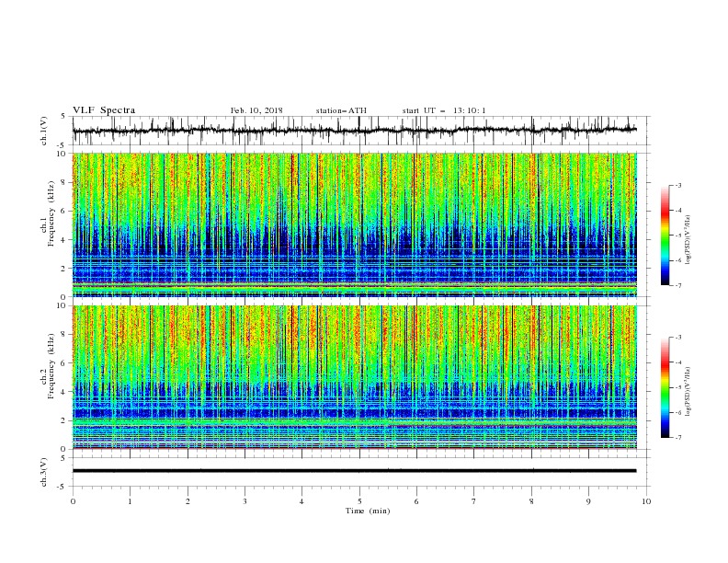The image size is (728, 563).
Task: Click the ch.3 voltage trace panel
Action: click(x=361, y=472)
